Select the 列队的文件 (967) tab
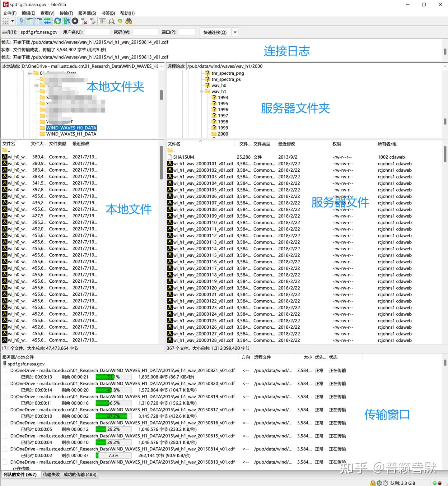 coord(20,474)
